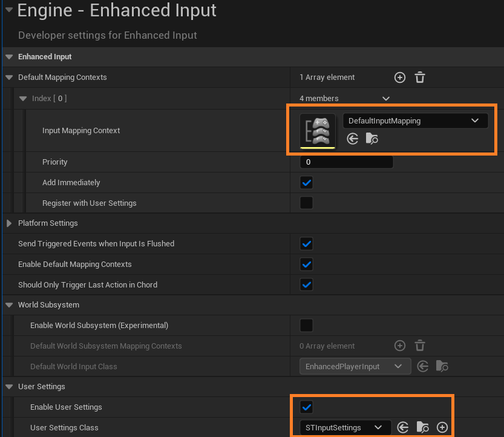Screen dimensions: 504x437
Task: Click the Priority value input field
Action: coord(346,162)
